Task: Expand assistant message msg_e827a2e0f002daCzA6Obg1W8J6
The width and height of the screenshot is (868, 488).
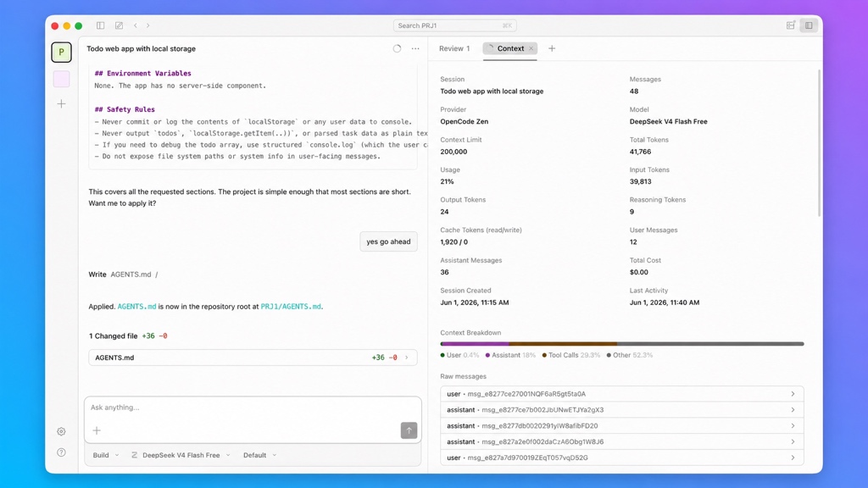Action: [x=621, y=441]
